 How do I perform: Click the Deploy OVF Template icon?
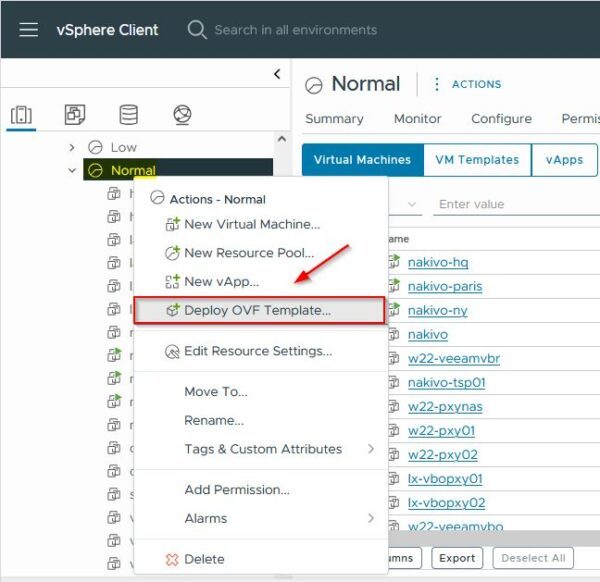173,310
